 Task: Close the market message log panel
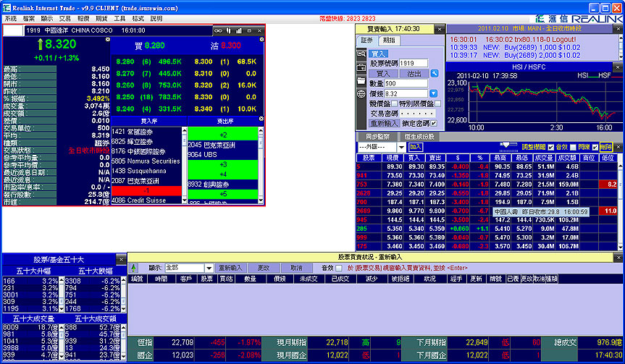click(618, 29)
